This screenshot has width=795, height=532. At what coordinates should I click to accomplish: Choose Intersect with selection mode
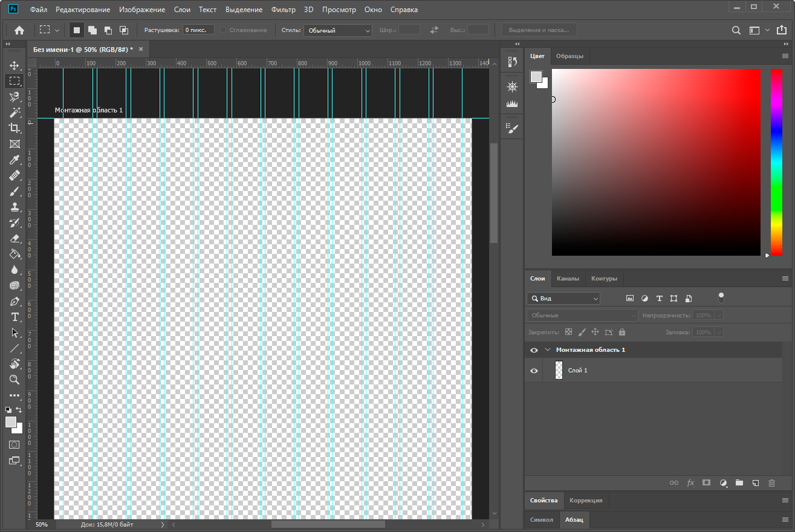pyautogui.click(x=124, y=30)
